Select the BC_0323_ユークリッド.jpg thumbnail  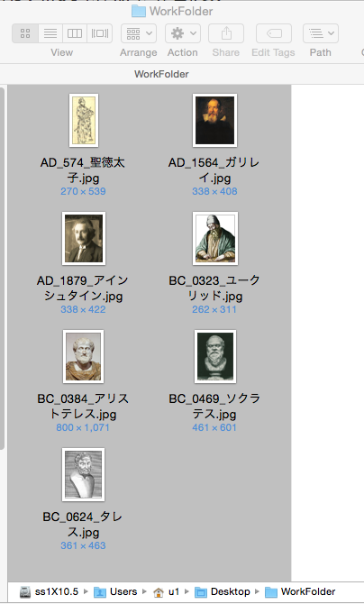(215, 238)
